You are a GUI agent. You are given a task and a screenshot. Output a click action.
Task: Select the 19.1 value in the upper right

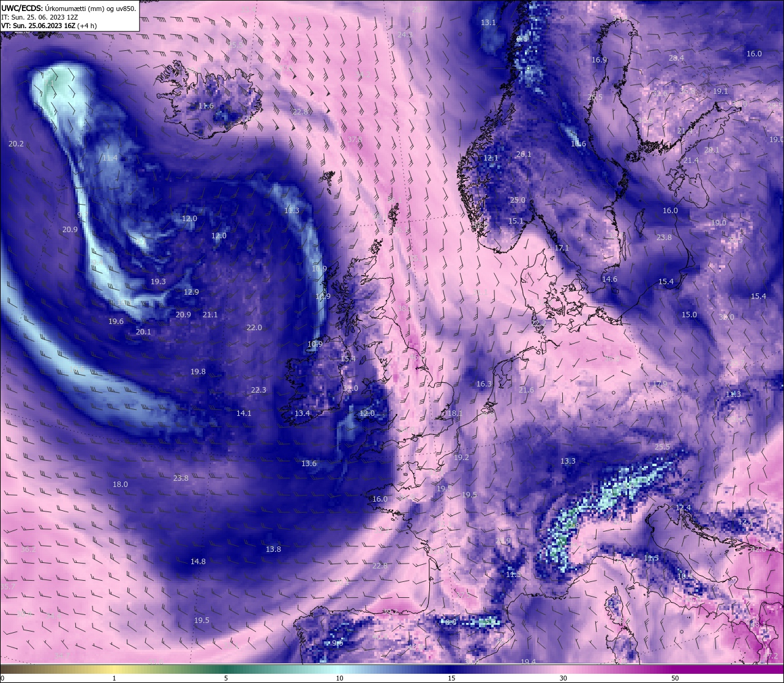point(720,91)
